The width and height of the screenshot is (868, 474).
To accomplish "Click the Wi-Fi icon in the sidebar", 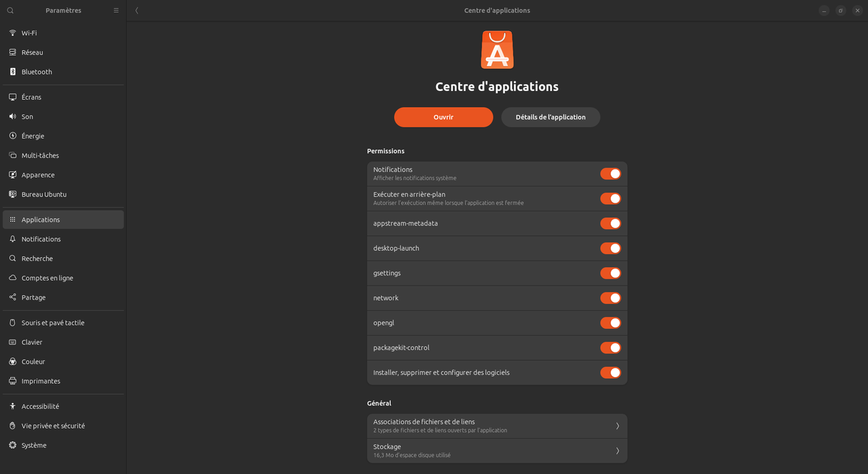I will tap(12, 33).
